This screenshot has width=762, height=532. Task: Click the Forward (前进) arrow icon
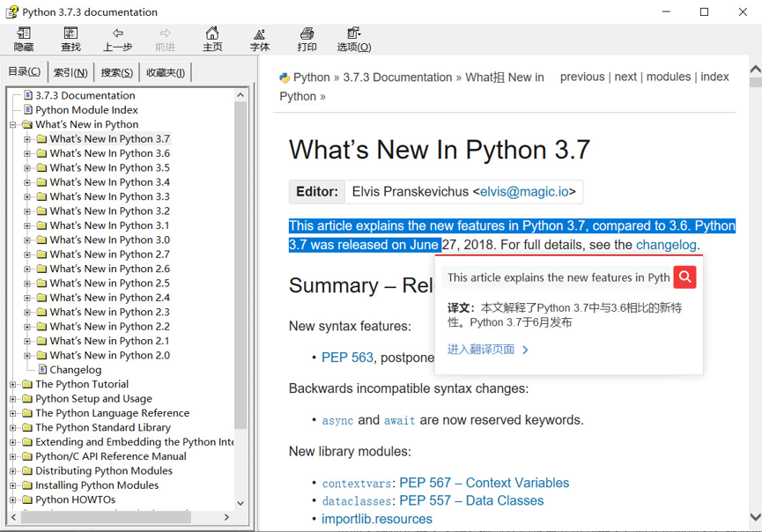pyautogui.click(x=166, y=33)
